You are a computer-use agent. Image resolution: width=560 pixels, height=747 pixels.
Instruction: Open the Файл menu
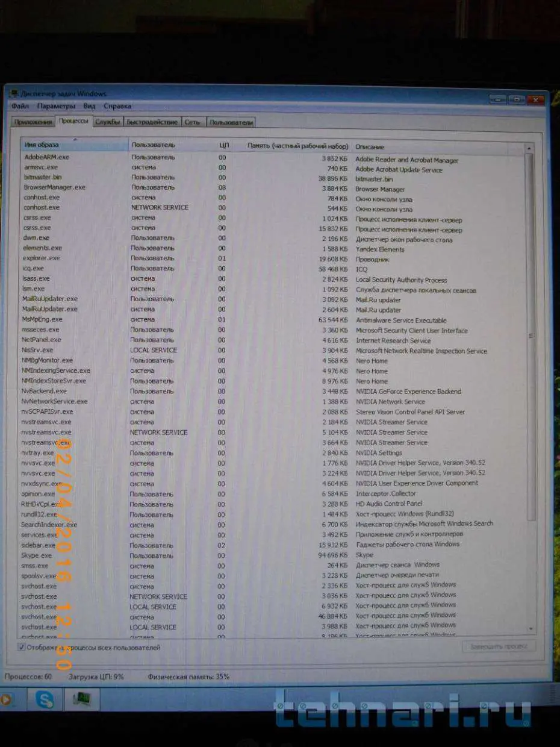click(x=20, y=107)
